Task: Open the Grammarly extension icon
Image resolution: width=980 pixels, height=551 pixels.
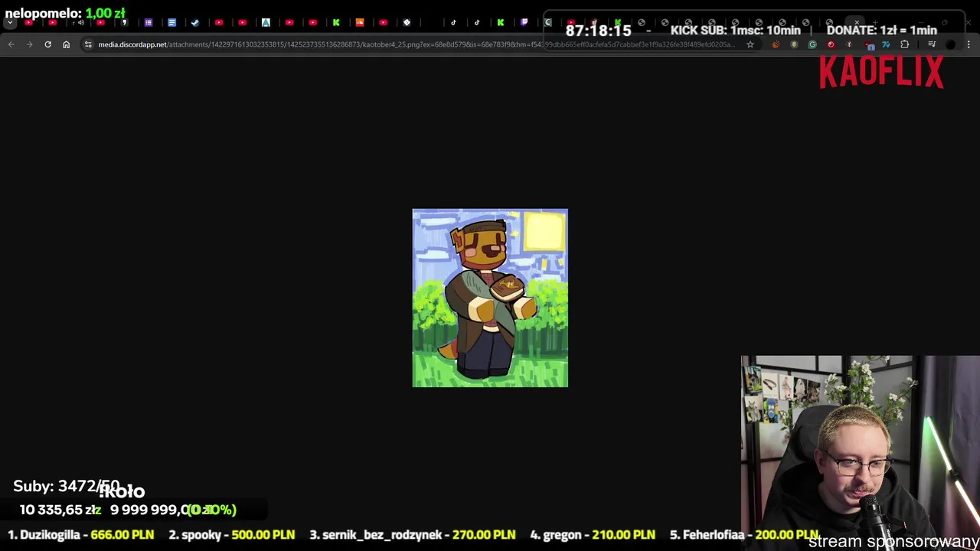Action: 812,44
